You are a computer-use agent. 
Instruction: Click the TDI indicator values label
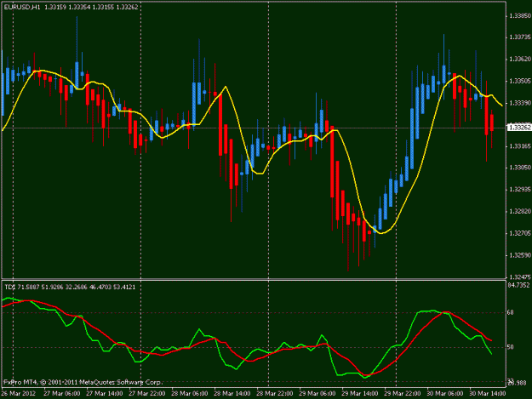tap(70, 288)
